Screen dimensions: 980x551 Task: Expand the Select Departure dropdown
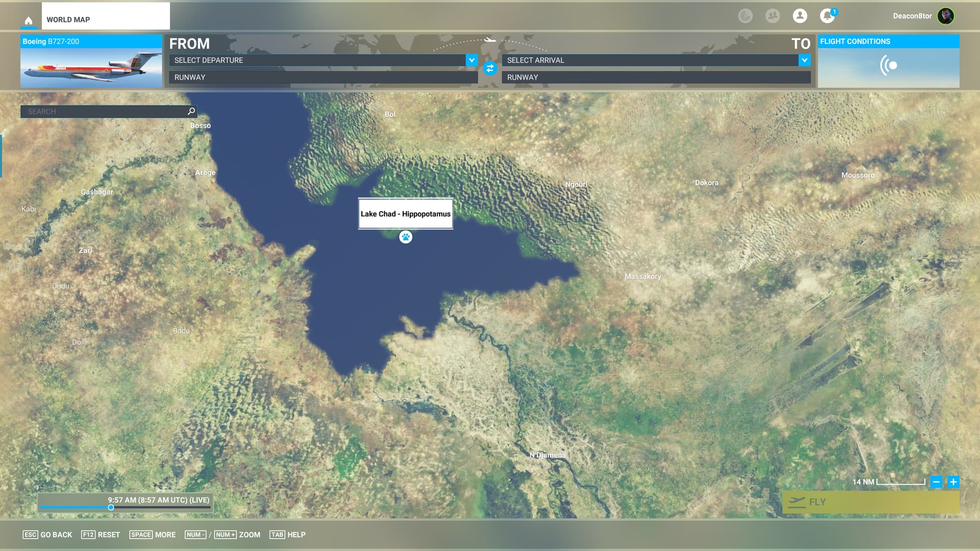[x=471, y=60]
